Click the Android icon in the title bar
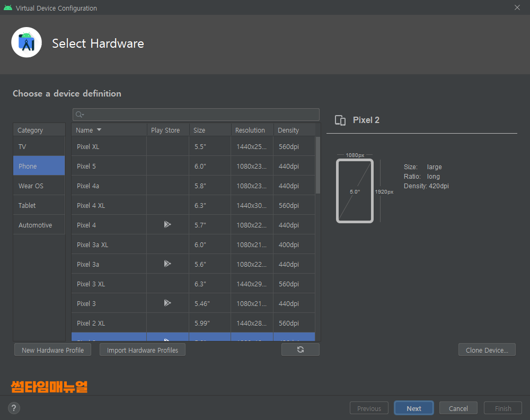This screenshot has width=530, height=420. pos(8,8)
